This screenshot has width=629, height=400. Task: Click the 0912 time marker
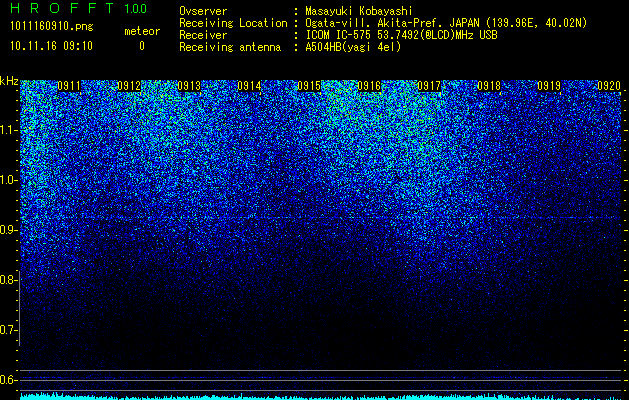point(129,86)
